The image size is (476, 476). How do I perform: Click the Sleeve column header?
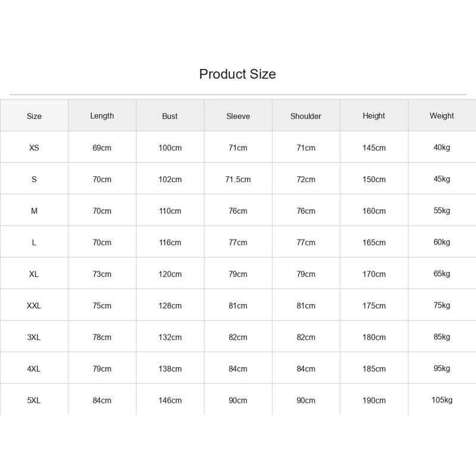click(238, 116)
